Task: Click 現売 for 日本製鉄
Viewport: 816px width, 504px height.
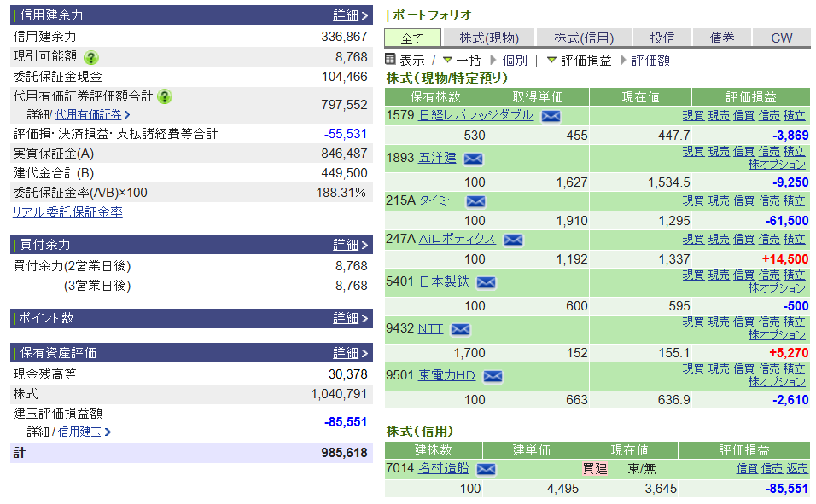Action: point(719,275)
